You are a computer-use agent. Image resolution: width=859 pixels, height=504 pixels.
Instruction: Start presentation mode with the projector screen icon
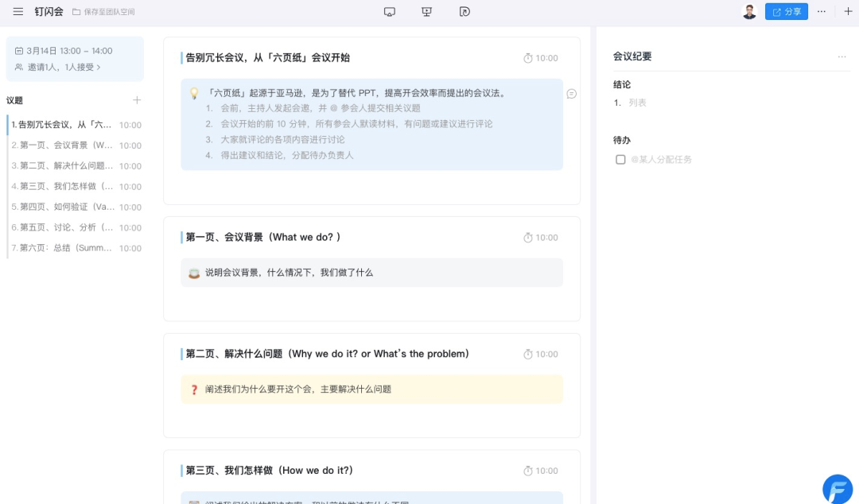tap(427, 11)
